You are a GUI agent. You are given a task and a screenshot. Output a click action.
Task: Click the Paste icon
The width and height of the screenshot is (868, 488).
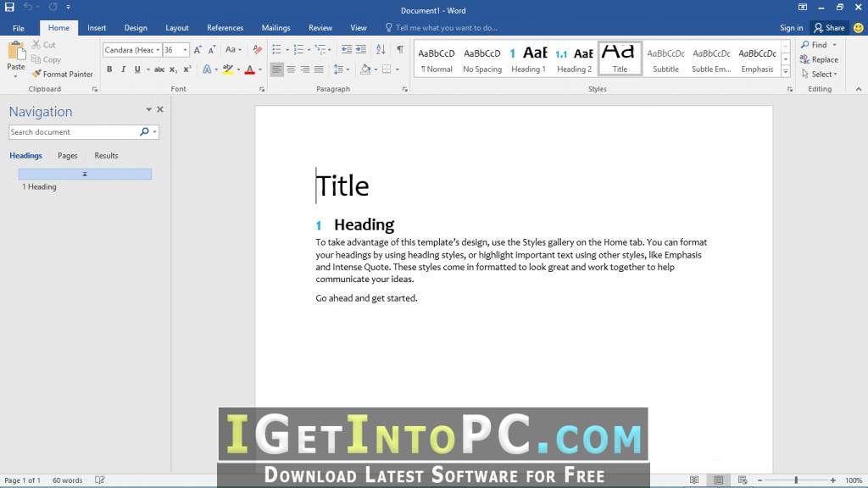coord(16,52)
